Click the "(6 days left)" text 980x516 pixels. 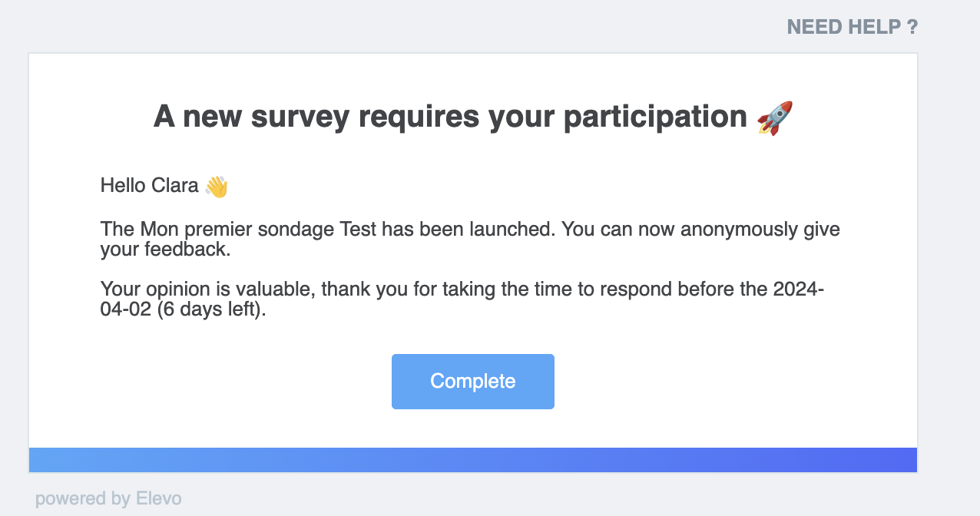(x=210, y=312)
